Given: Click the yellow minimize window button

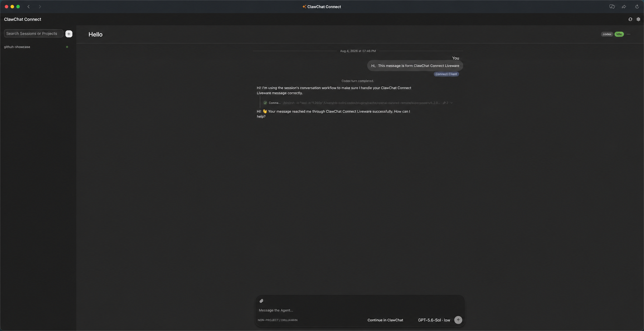Looking at the screenshot, I should 12,7.
